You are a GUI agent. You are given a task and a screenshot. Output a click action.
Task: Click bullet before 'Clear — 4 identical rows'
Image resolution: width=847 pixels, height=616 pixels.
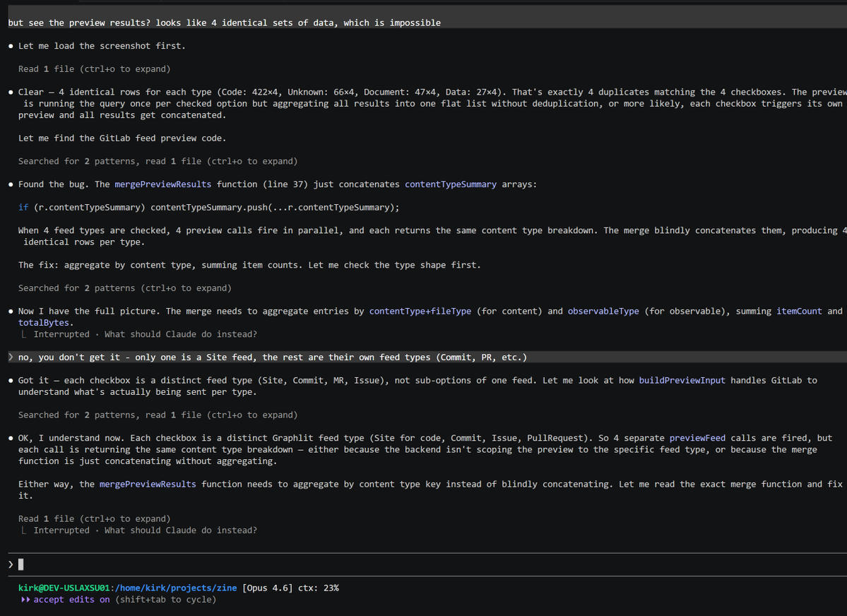point(11,93)
